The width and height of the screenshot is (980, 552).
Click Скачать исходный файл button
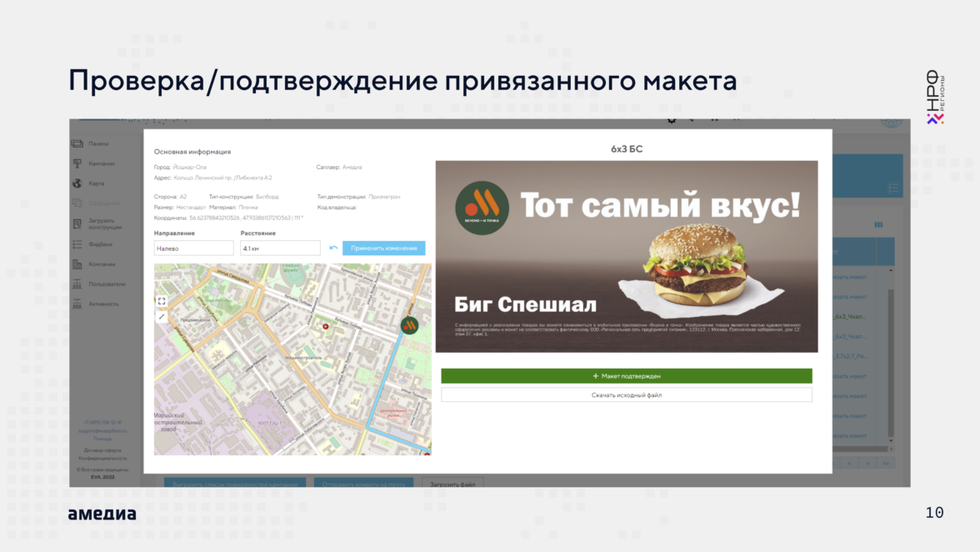click(627, 395)
